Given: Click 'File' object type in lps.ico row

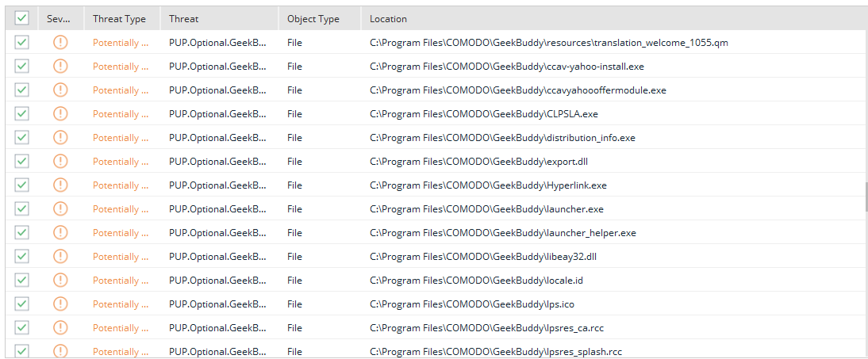Looking at the screenshot, I should [294, 304].
